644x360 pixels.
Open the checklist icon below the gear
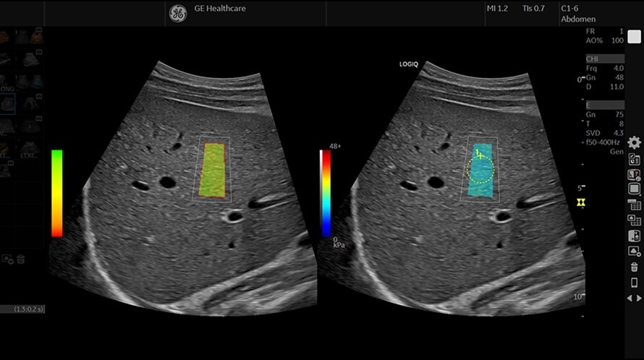[634, 159]
